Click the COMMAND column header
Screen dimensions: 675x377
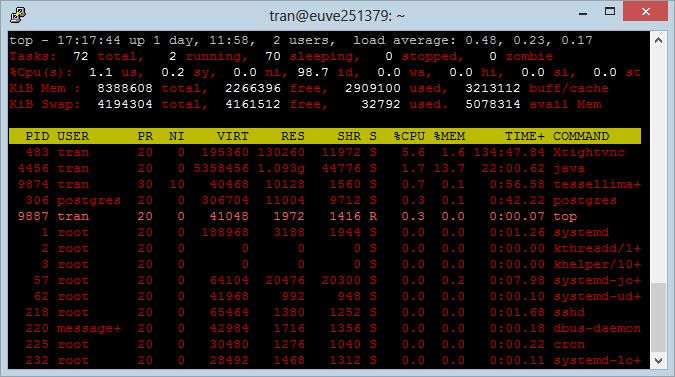click(581, 136)
